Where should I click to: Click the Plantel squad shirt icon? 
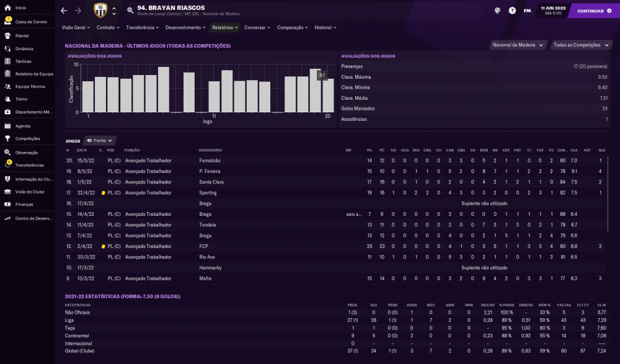(7, 35)
